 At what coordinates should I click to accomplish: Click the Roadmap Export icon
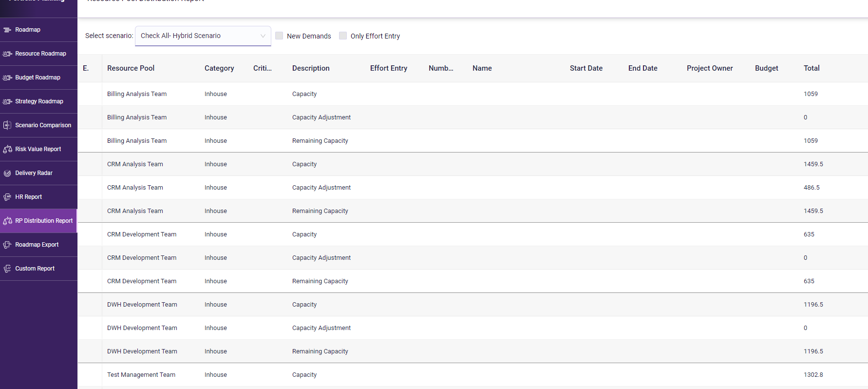pos(7,245)
